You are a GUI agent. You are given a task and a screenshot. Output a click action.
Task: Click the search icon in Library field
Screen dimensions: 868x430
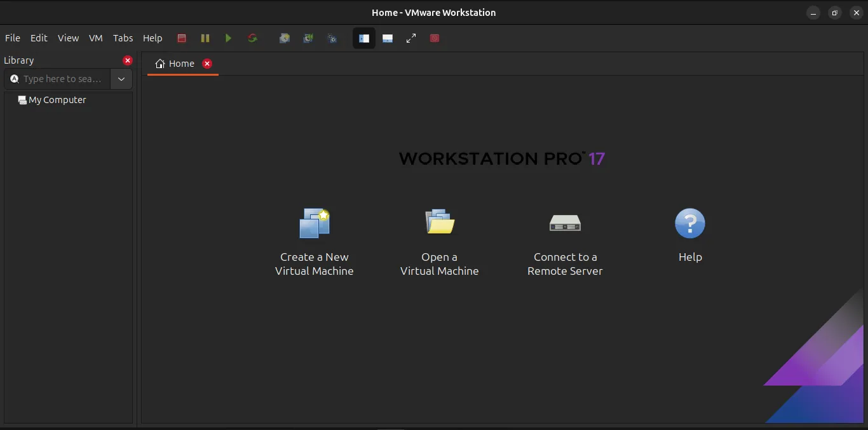point(15,79)
